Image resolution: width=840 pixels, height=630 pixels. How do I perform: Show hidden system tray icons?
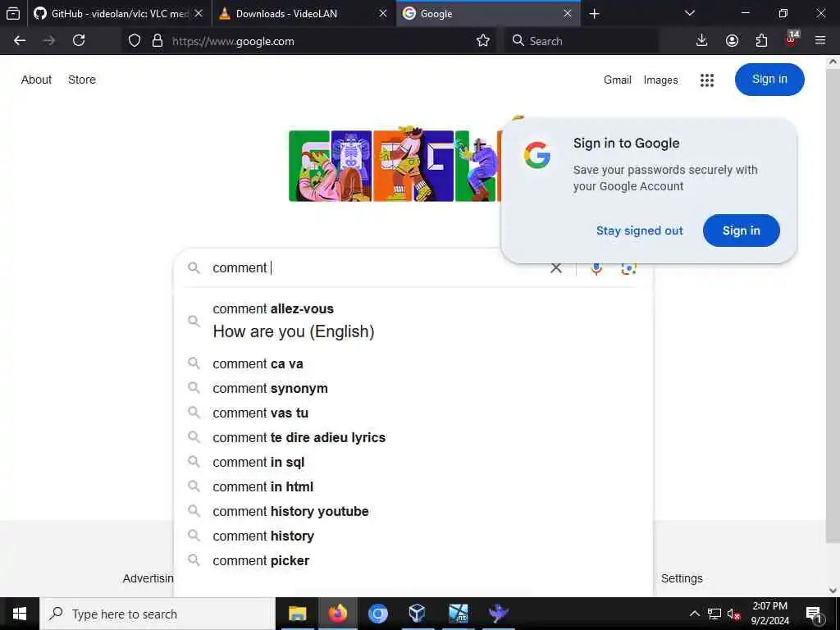tap(694, 614)
